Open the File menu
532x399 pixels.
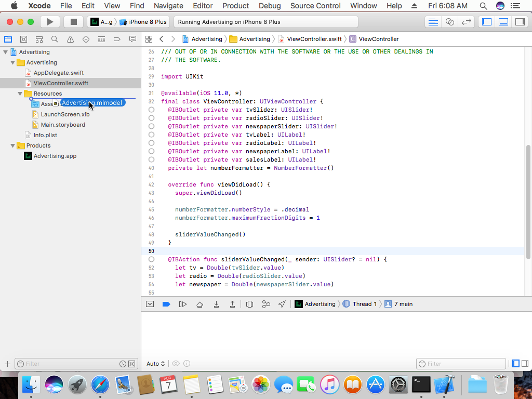click(66, 6)
